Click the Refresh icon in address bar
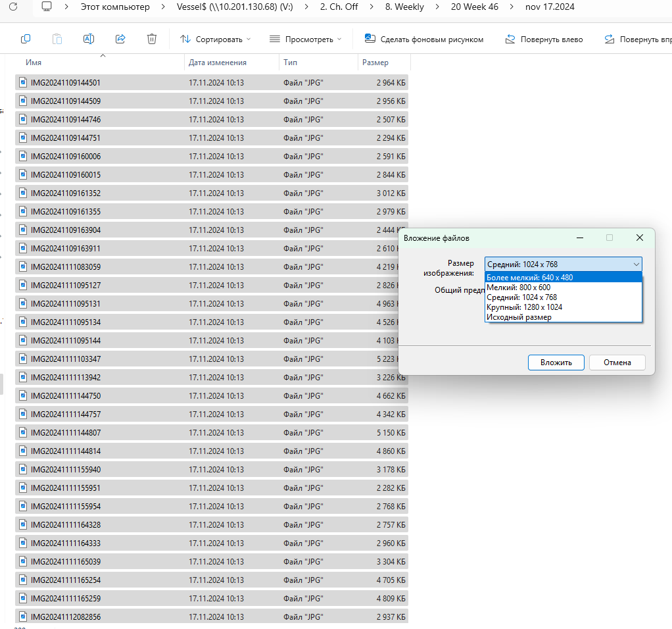Screen dimensions: 672x629 click(x=13, y=7)
